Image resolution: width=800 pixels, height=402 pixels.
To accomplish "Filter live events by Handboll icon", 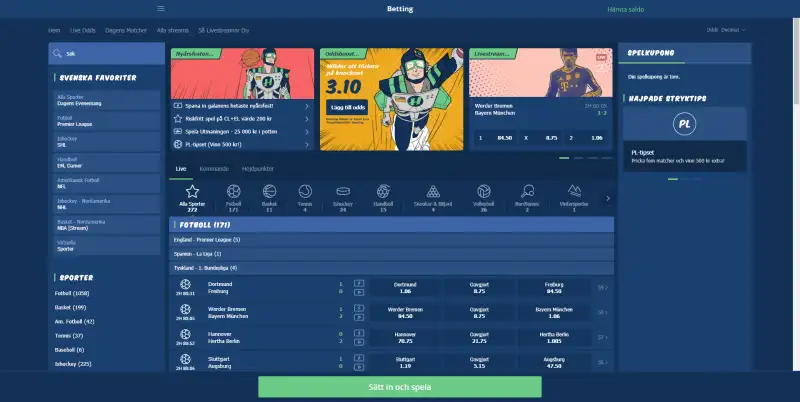I will (x=383, y=191).
